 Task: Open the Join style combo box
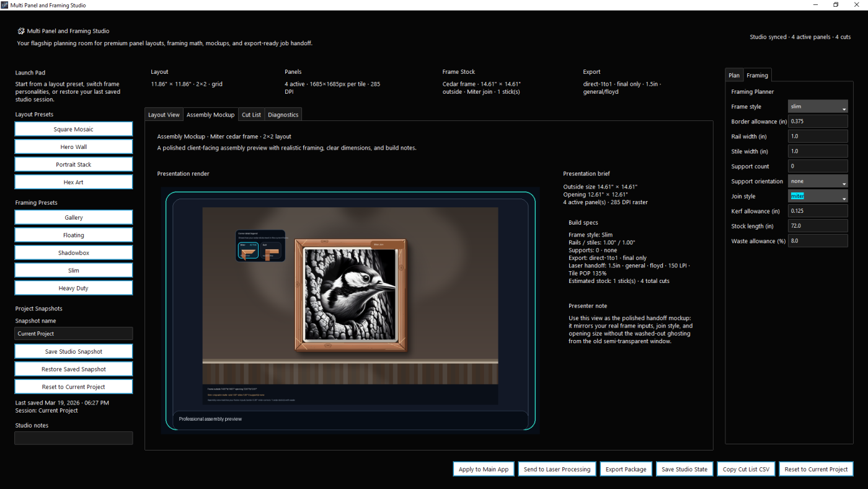click(x=817, y=197)
